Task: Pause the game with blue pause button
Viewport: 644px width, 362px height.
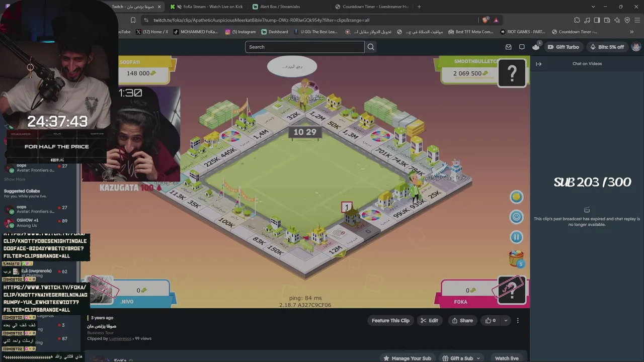Action: 516,237
